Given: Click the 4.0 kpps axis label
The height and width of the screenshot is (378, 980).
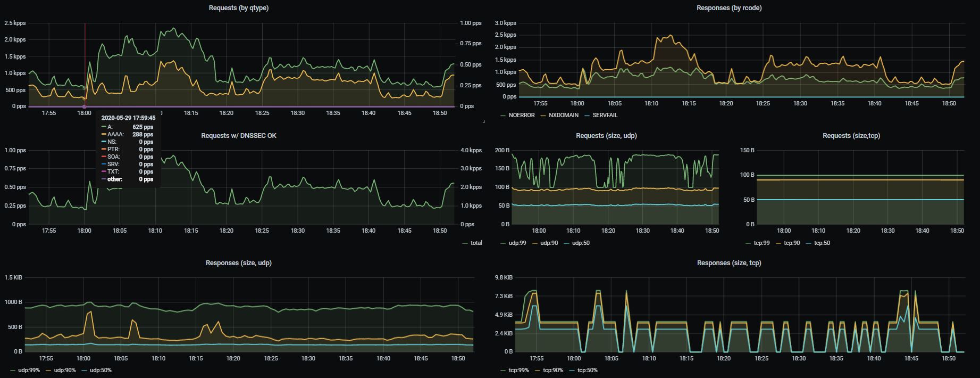Looking at the screenshot, I should (x=471, y=150).
